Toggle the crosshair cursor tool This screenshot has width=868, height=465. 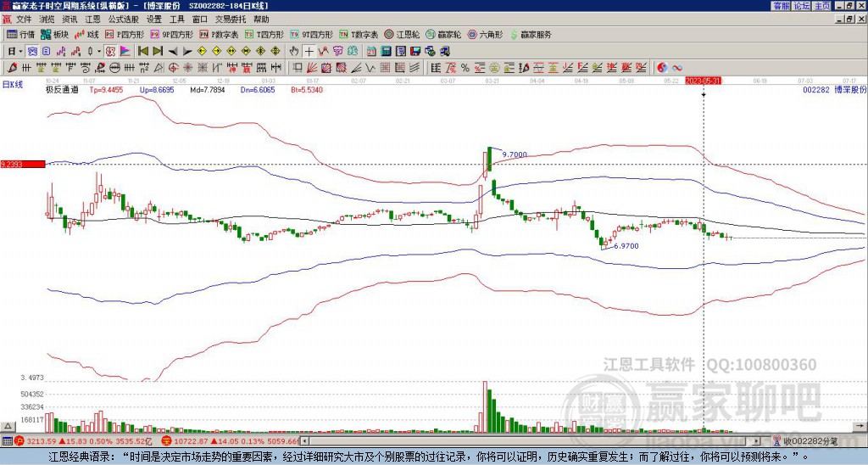tap(309, 52)
